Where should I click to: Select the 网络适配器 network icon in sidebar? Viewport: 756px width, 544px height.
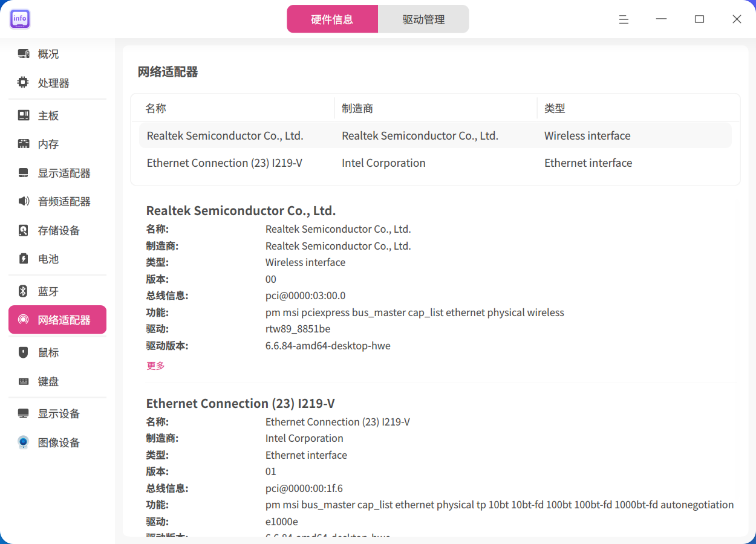24,320
